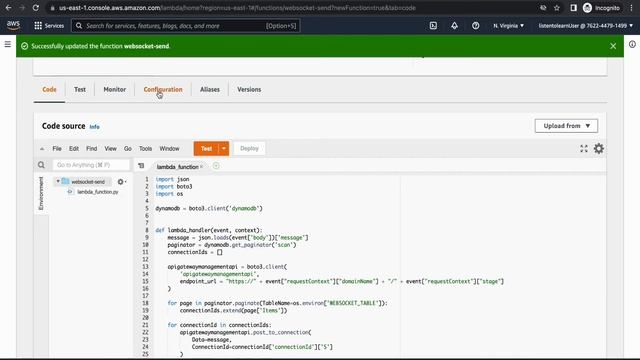Open the notifications bell
The image size is (640, 360).
point(454,26)
